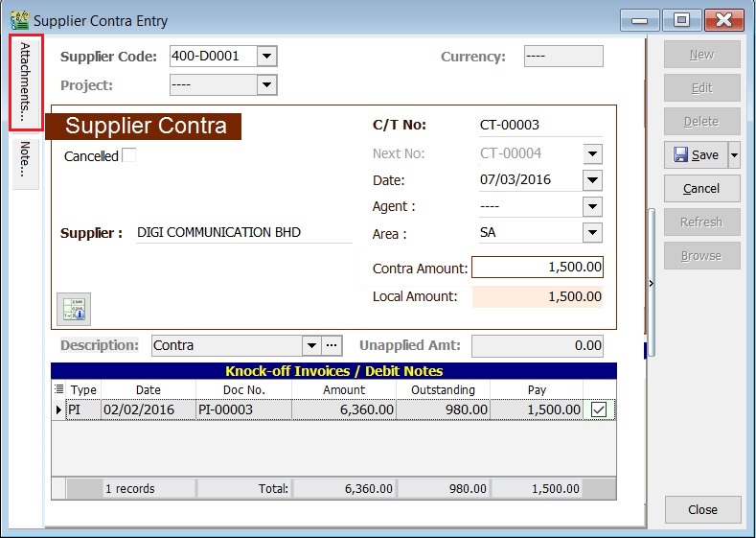Click the Supplier Contra Entry window icon
This screenshot has height=538, width=756.
tap(18, 20)
